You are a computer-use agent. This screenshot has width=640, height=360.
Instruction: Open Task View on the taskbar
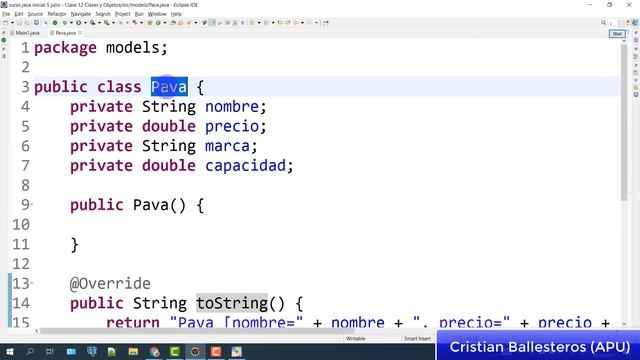[x=50, y=351]
